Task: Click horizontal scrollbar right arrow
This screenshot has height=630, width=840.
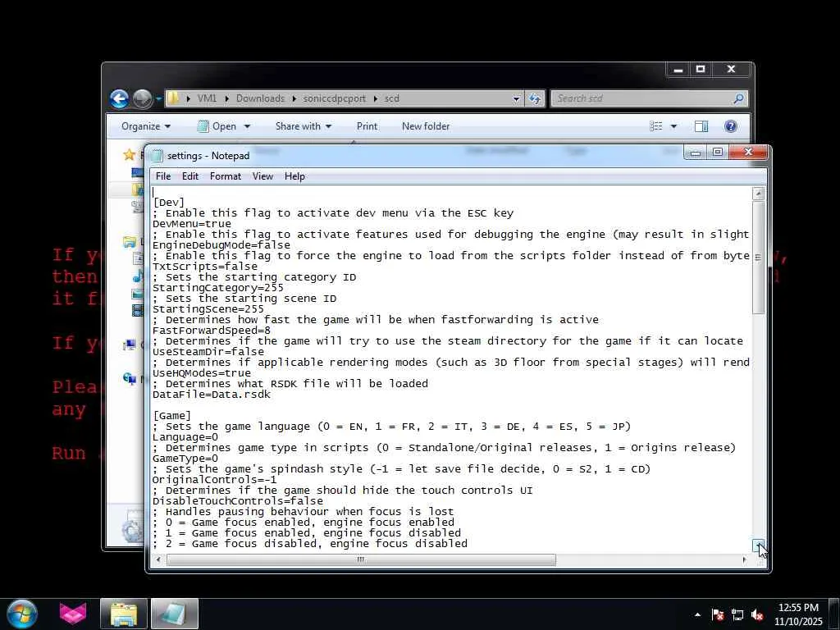Action: click(744, 559)
